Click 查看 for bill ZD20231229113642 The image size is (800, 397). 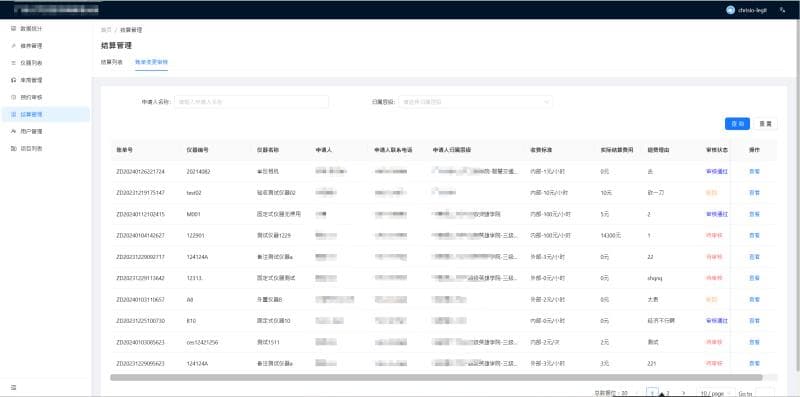coord(754,278)
